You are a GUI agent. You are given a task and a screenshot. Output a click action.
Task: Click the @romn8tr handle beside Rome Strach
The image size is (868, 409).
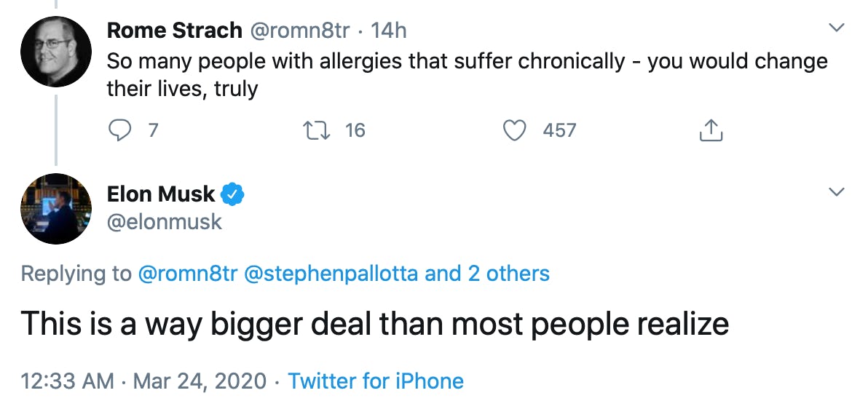[x=300, y=31]
